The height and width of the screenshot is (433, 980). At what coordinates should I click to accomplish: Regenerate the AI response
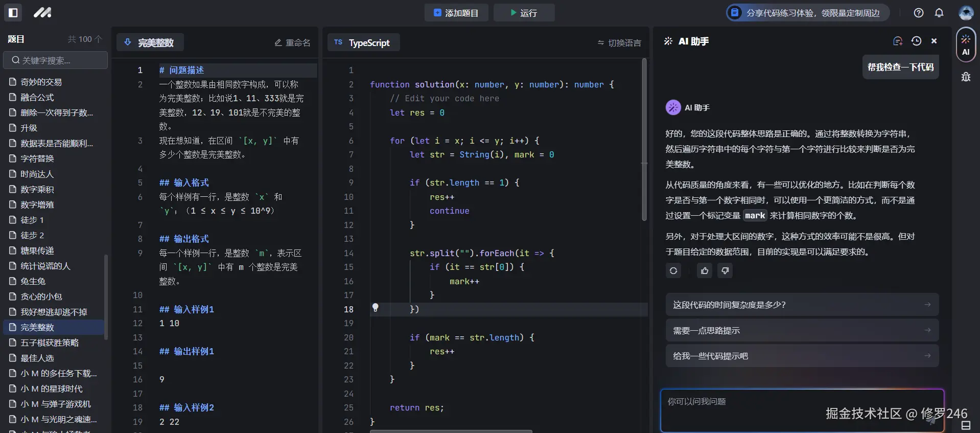(673, 270)
